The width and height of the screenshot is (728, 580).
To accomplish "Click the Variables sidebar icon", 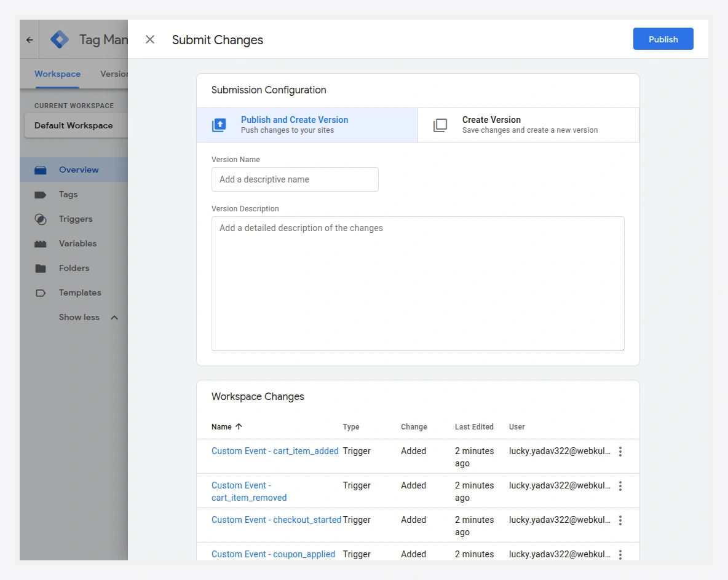I will click(x=41, y=243).
